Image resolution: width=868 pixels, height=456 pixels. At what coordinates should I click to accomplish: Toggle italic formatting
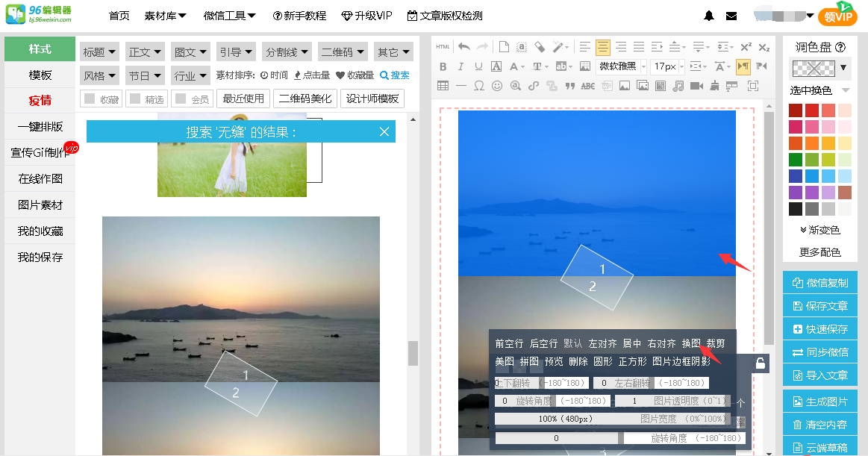pos(460,66)
